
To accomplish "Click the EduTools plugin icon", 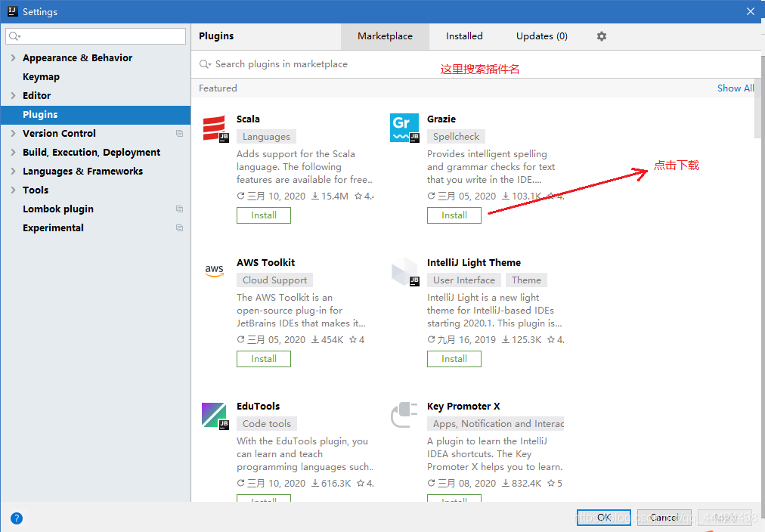I will [215, 415].
